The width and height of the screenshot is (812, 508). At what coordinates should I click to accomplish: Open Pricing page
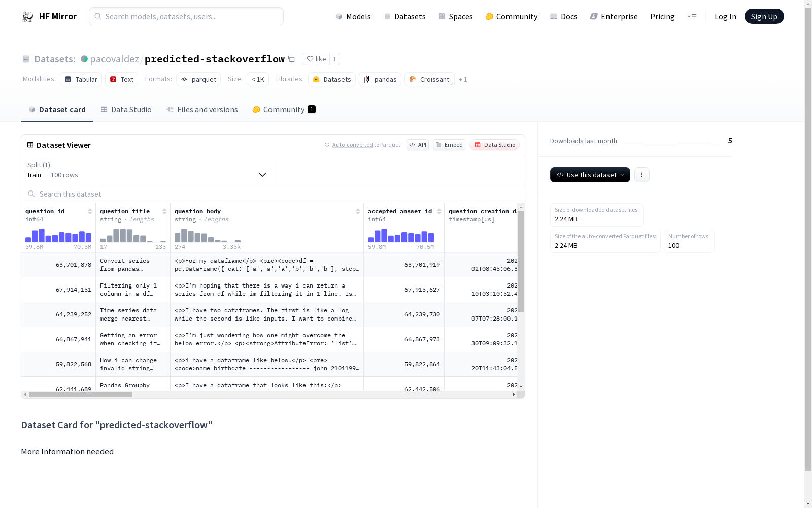662,17
